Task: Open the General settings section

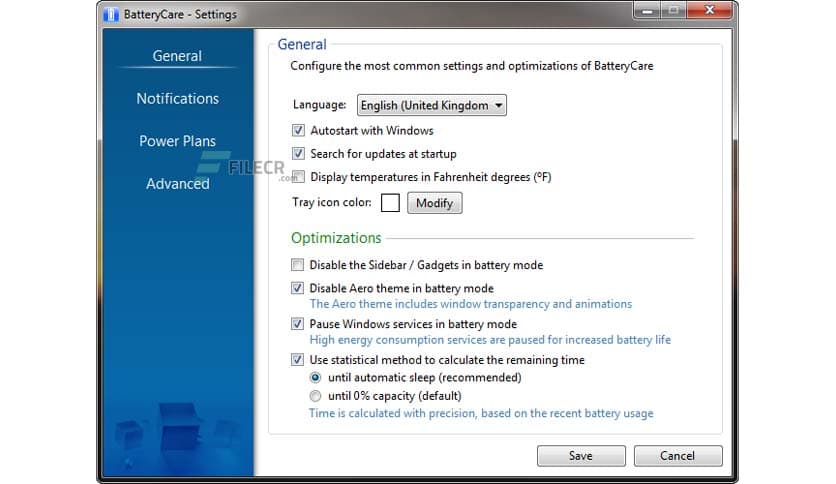Action: (177, 56)
